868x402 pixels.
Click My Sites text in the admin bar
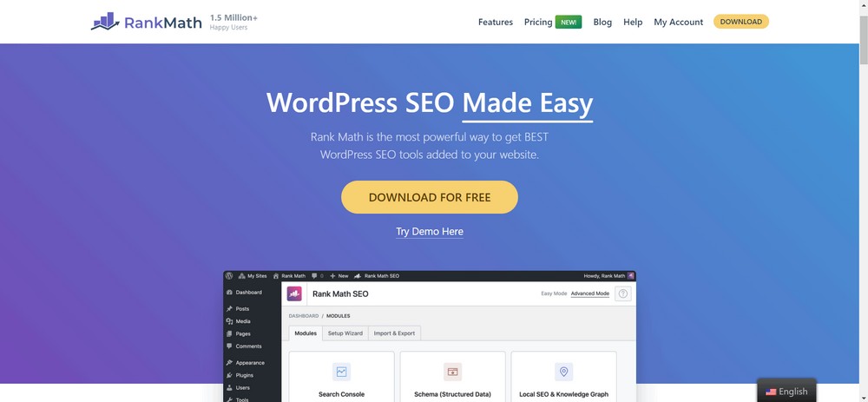(x=257, y=276)
